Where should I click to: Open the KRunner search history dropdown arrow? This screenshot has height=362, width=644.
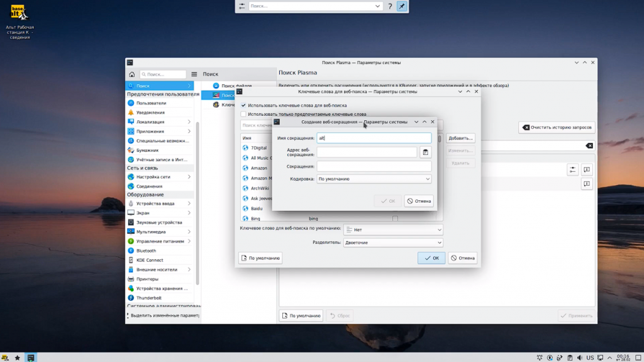coord(377,6)
